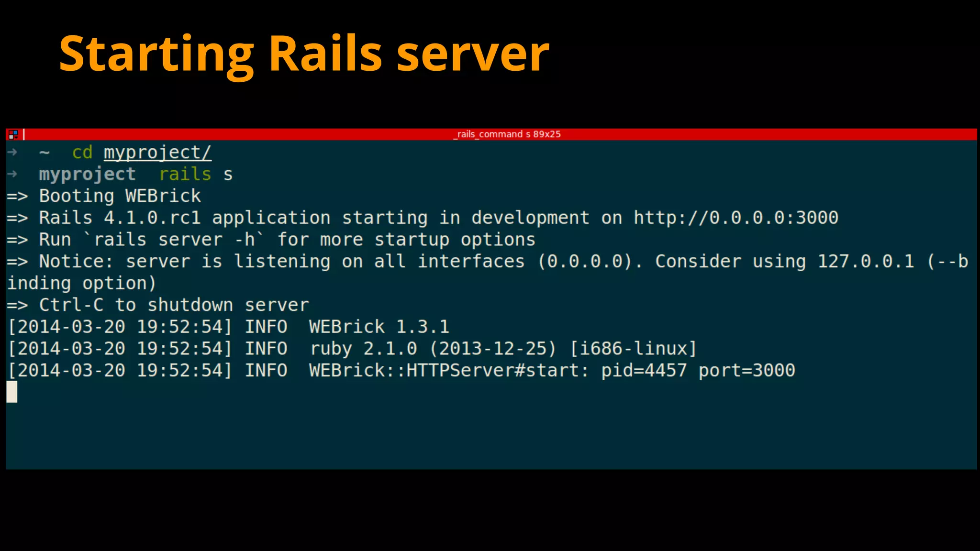Click the 'ruby 2.1.0' version text

coord(364,349)
